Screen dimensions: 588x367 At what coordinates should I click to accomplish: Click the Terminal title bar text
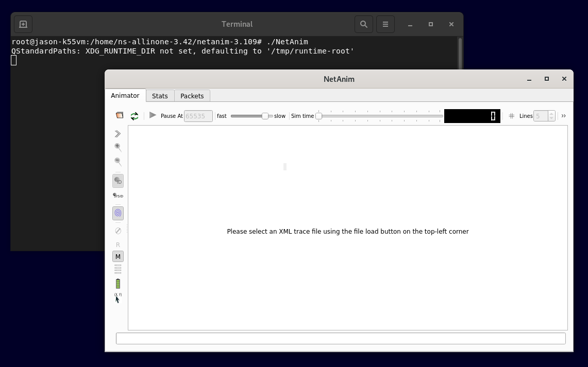[237, 24]
